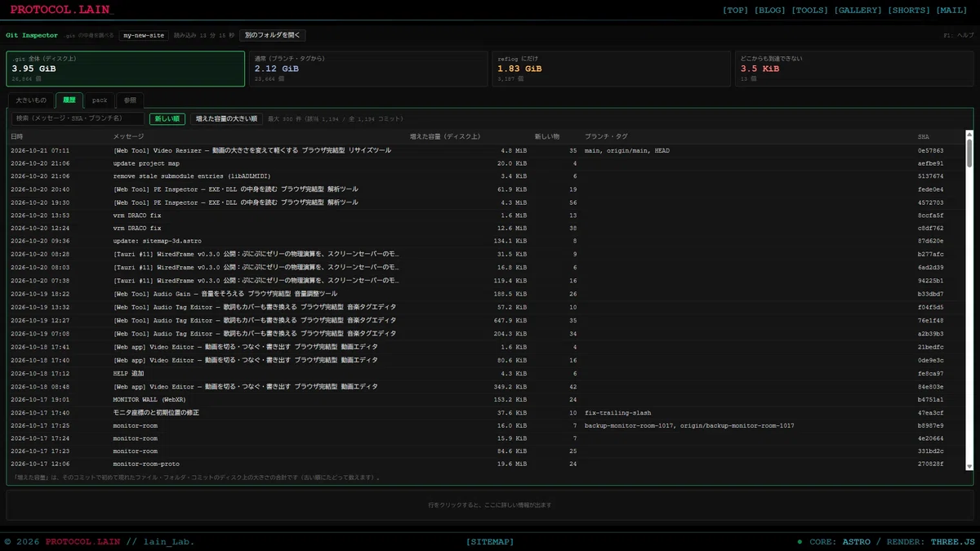Select the Audio Tag Editor commit a2b39b3
This screenshot has width=980, height=551.
click(486, 333)
